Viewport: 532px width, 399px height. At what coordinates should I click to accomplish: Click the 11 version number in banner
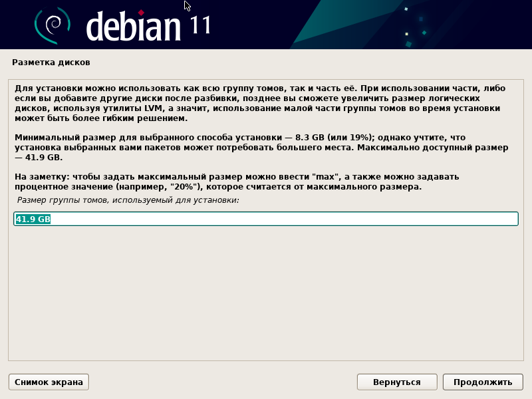(x=199, y=25)
